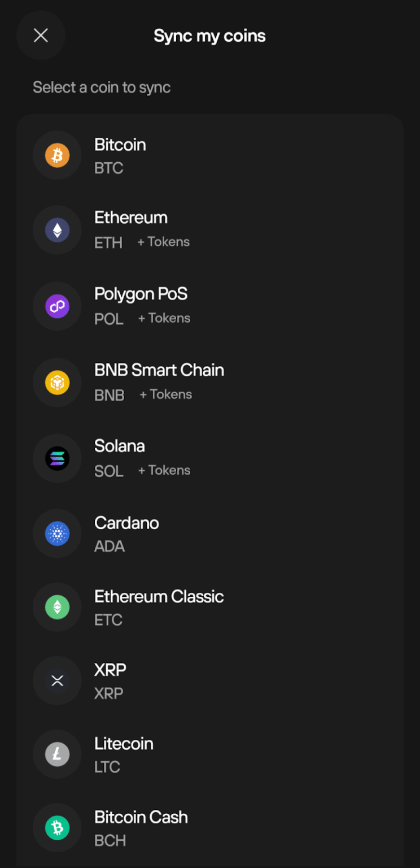Screen dimensions: 420x868
Task: Tap the Solana coin label
Action: (x=120, y=446)
